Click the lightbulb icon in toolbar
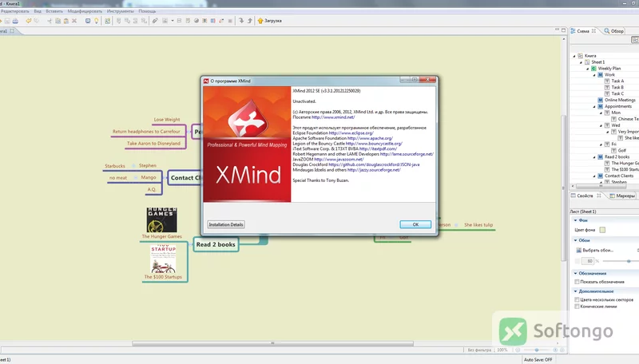This screenshot has height=364, width=639. (x=96, y=21)
